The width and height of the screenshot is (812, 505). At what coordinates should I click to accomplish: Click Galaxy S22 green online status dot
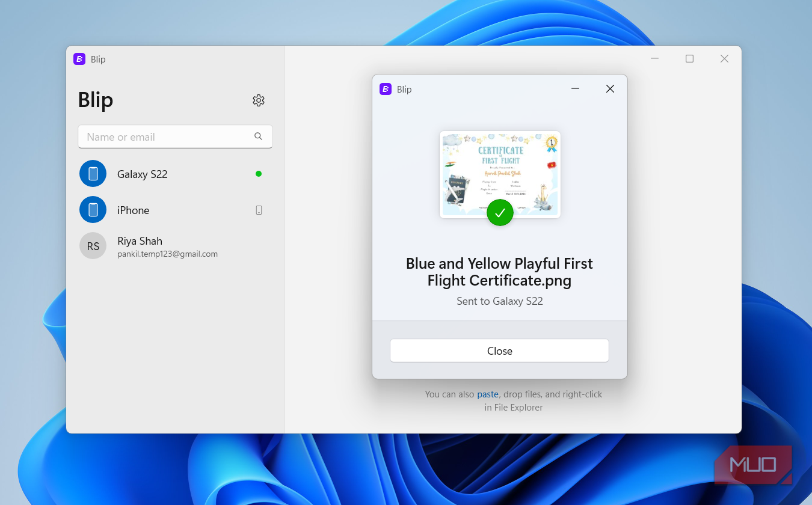pos(259,174)
